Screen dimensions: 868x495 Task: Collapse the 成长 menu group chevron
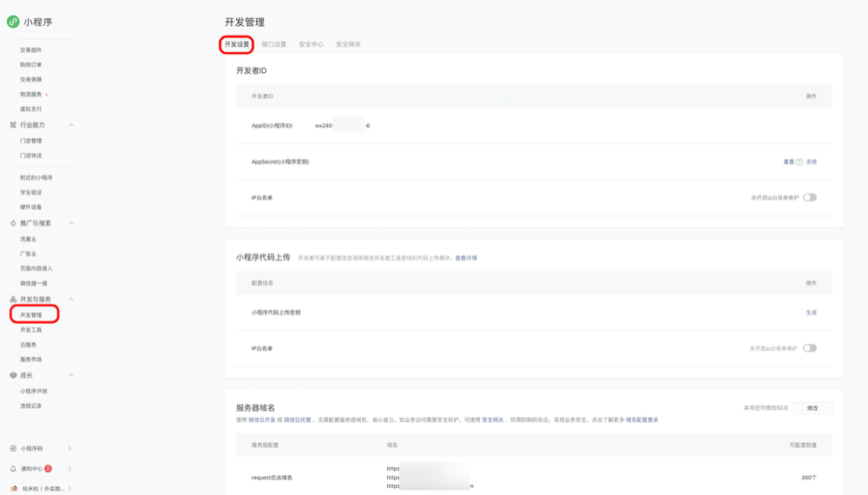click(x=71, y=375)
